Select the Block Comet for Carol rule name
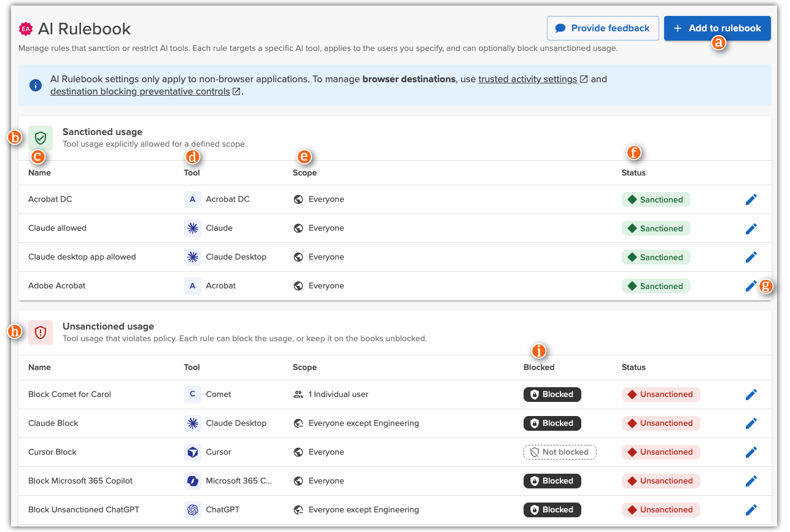Viewport: 790px width, 532px height. [69, 395]
